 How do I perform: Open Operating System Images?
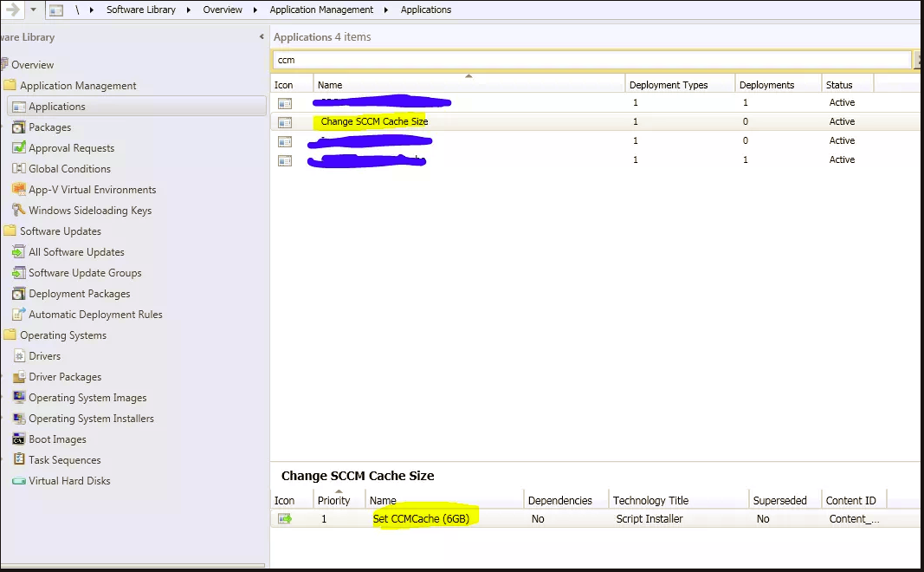pyautogui.click(x=87, y=398)
